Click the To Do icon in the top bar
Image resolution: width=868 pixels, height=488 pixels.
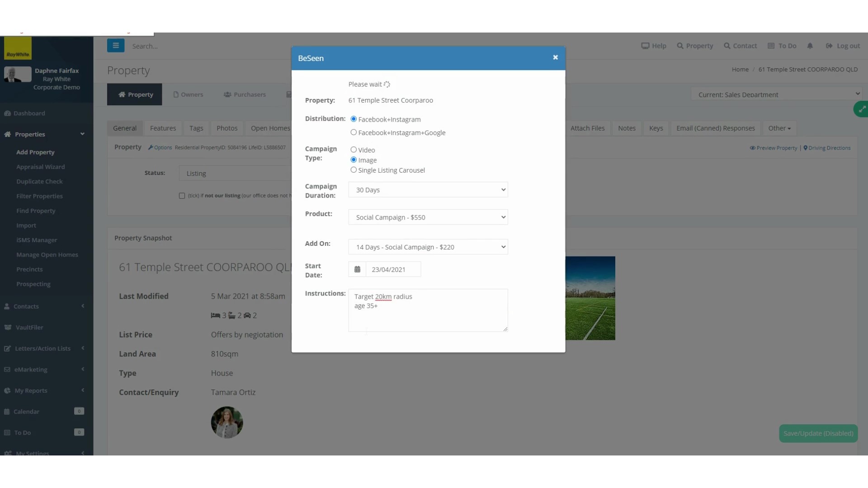pos(782,46)
